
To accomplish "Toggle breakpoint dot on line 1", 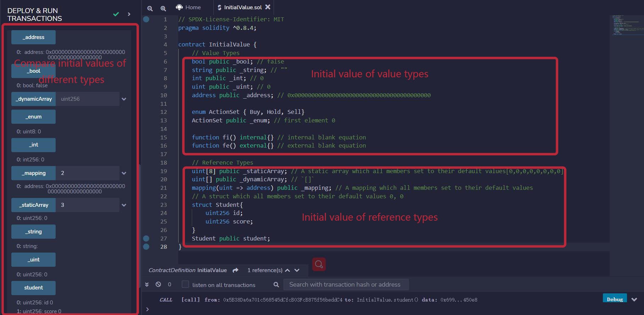I will point(146,19).
